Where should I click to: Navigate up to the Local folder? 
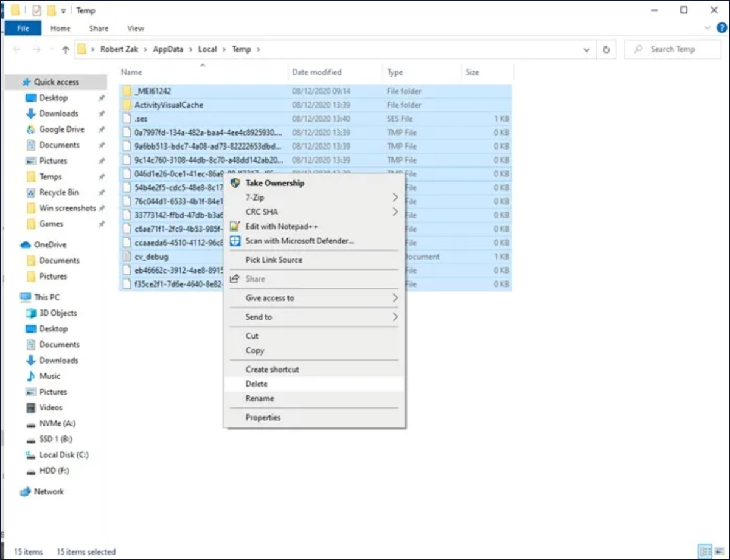[207, 49]
